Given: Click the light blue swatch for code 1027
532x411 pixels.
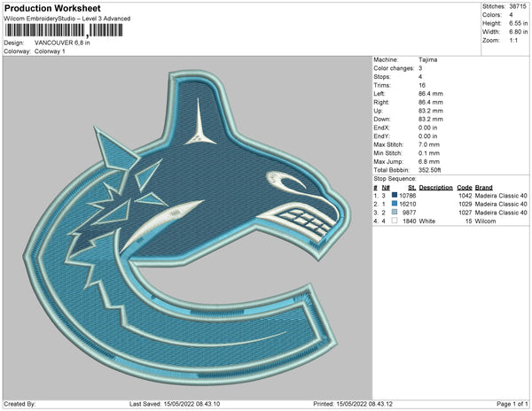Looking at the screenshot, I should [x=395, y=212].
